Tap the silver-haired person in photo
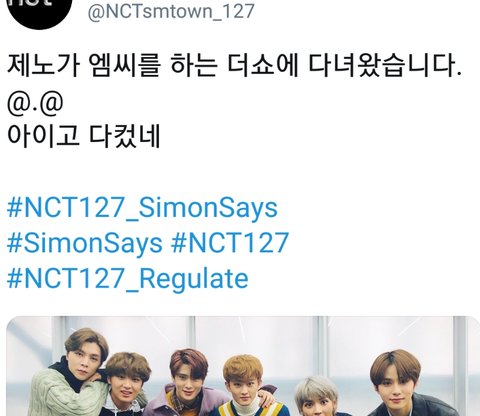The image size is (480, 416). tap(317, 397)
